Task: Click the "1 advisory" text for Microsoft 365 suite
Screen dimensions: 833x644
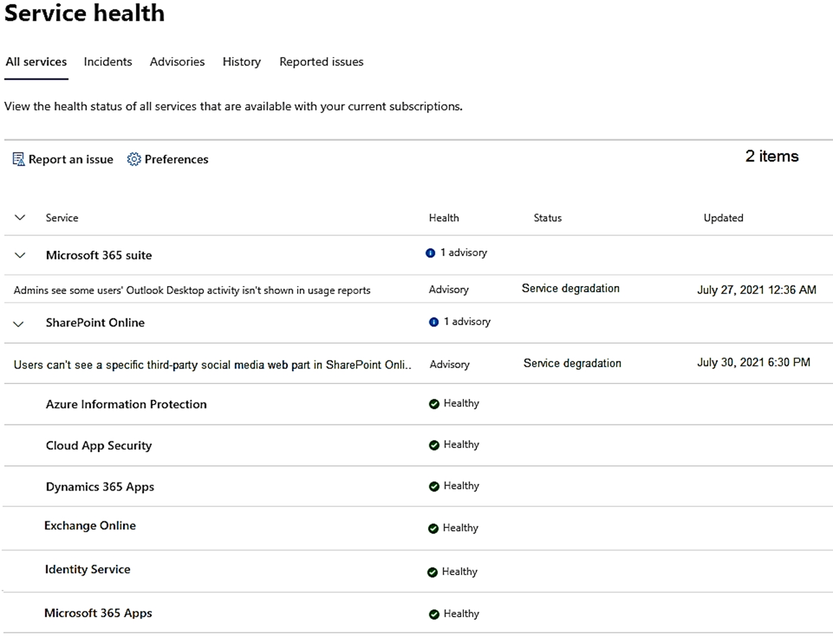Action: click(x=464, y=253)
